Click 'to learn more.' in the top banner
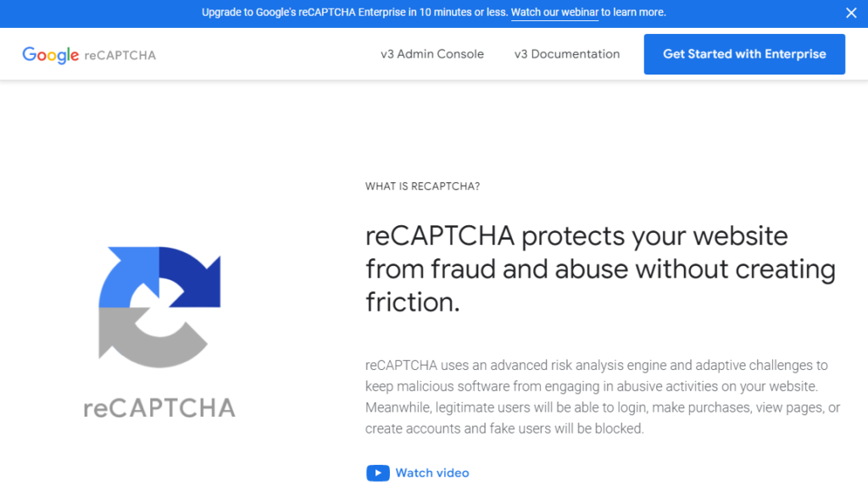The height and width of the screenshot is (492, 868). pos(634,13)
